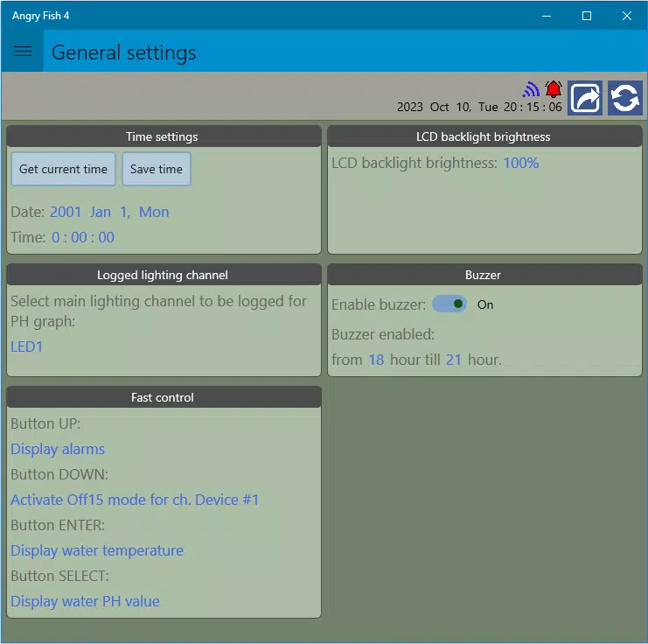The height and width of the screenshot is (644, 648).
Task: Click the Buzzer panel header
Action: (x=484, y=275)
